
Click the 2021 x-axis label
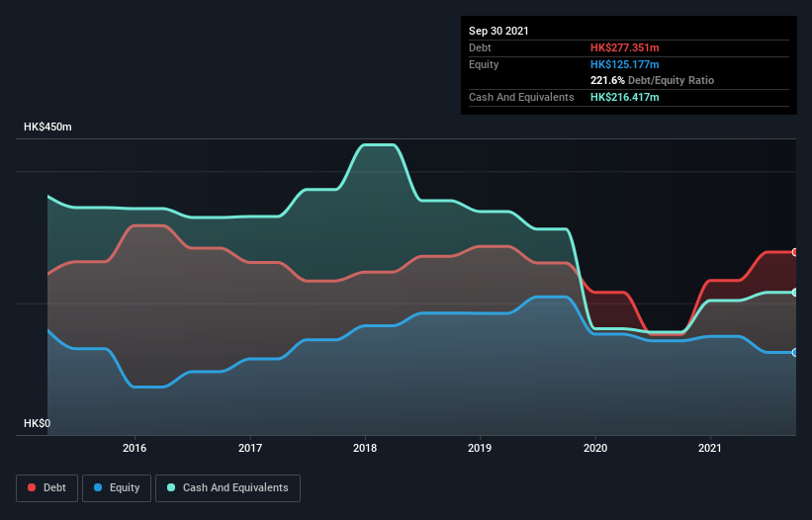[x=710, y=448]
